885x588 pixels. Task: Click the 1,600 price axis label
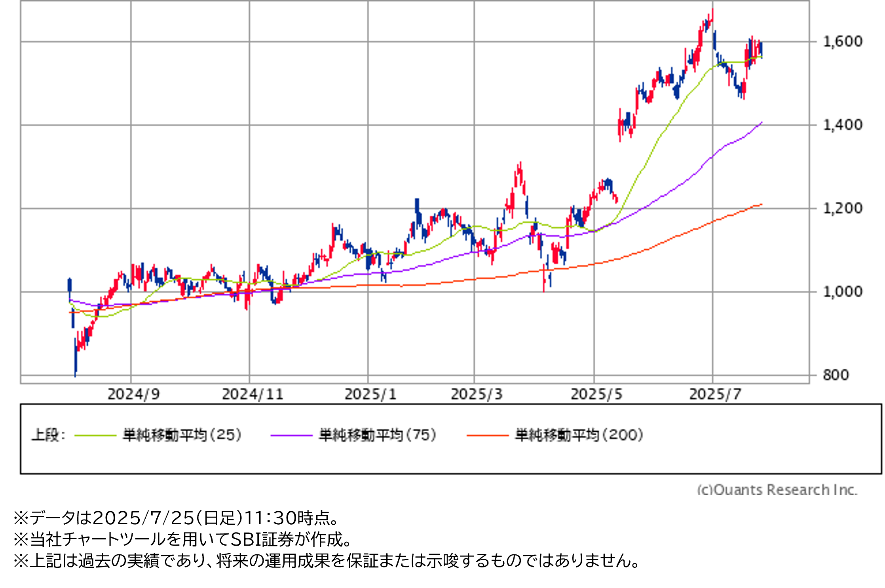[842, 41]
